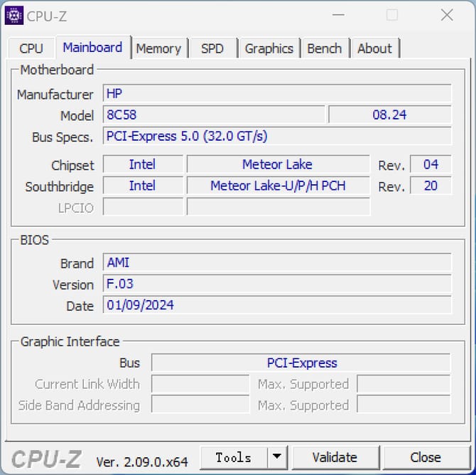The image size is (476, 475).
Task: Minimize the CPU-Z window
Action: pos(338,15)
